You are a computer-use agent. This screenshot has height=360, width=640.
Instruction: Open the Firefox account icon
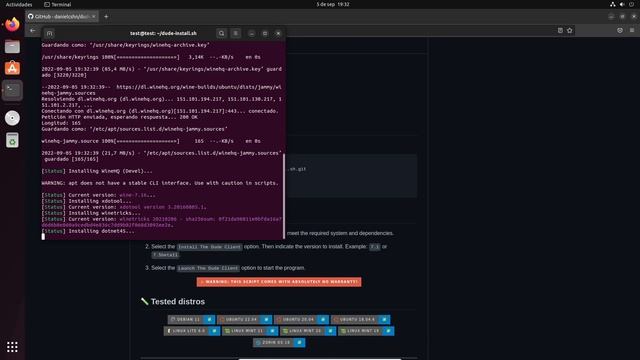tap(620, 31)
